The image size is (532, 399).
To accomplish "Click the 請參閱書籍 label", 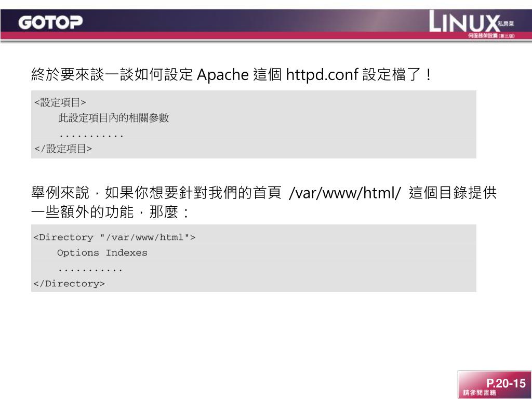I will (x=480, y=393).
